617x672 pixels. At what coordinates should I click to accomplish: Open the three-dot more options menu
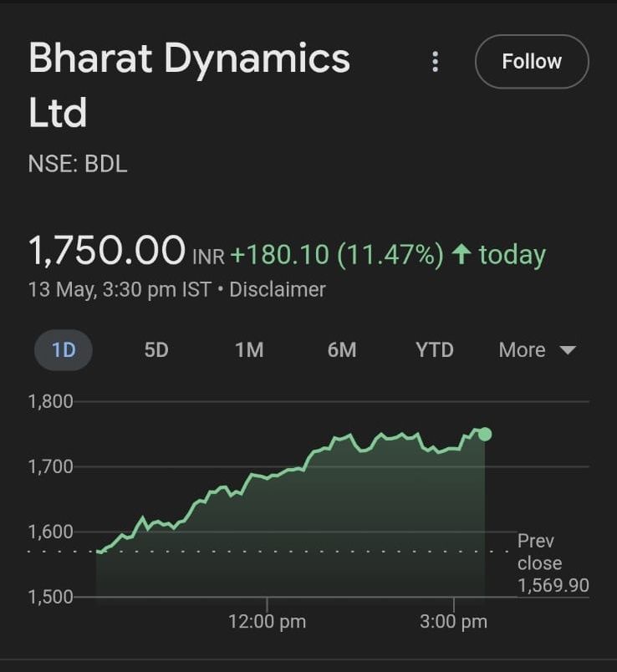pyautogui.click(x=436, y=62)
